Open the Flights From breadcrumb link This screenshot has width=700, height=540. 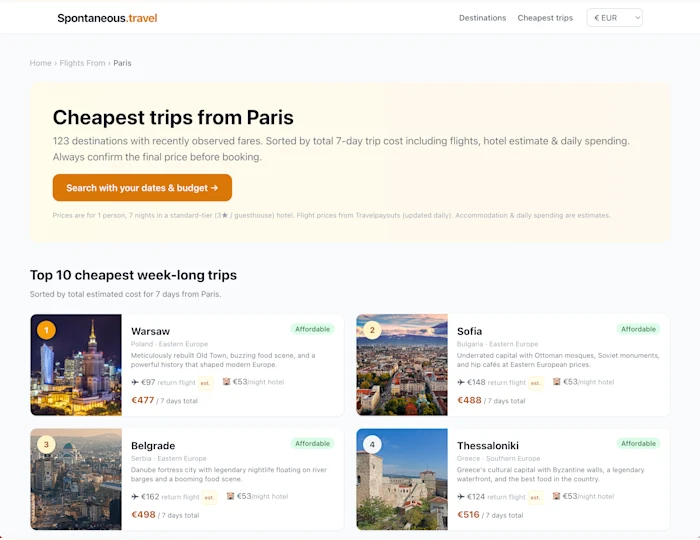[x=83, y=63]
